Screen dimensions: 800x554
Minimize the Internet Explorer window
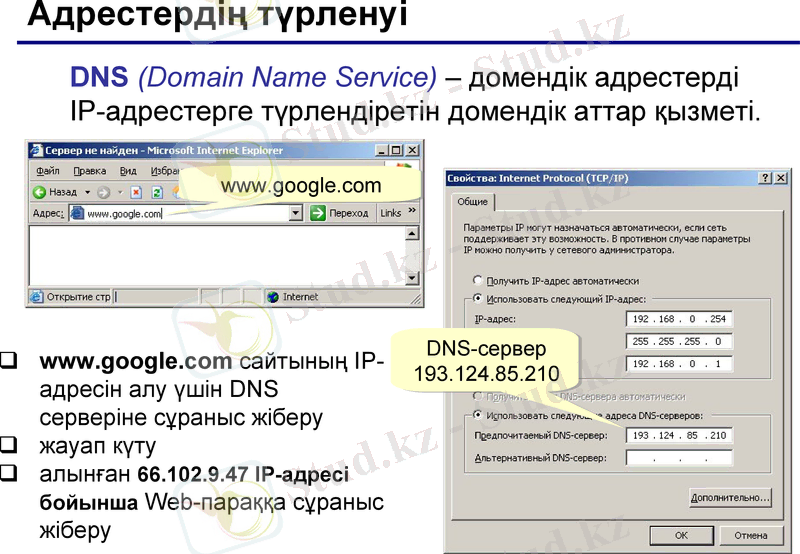pos(383,150)
